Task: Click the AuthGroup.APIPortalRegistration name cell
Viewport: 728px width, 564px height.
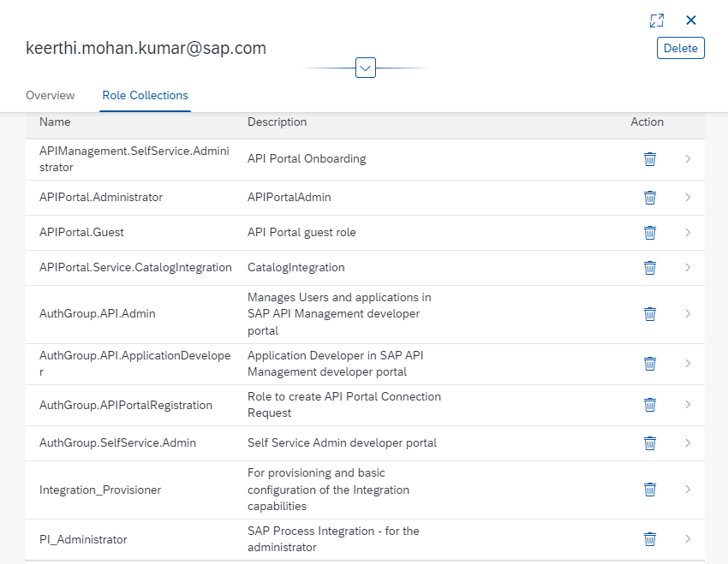Action: (x=126, y=406)
